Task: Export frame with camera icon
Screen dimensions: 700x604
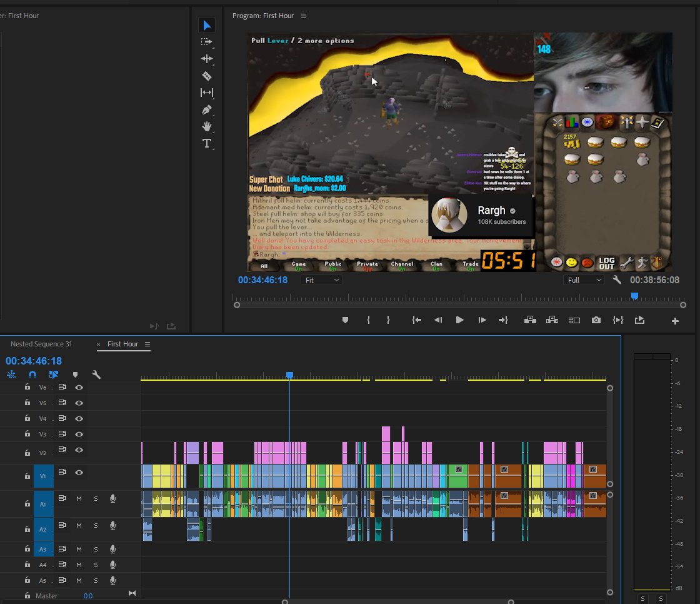Action: pos(596,320)
